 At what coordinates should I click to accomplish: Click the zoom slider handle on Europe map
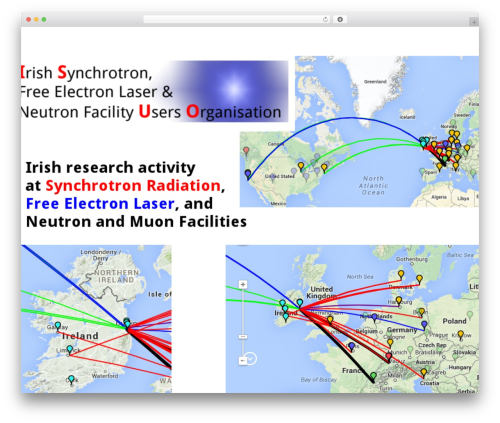tap(243, 337)
